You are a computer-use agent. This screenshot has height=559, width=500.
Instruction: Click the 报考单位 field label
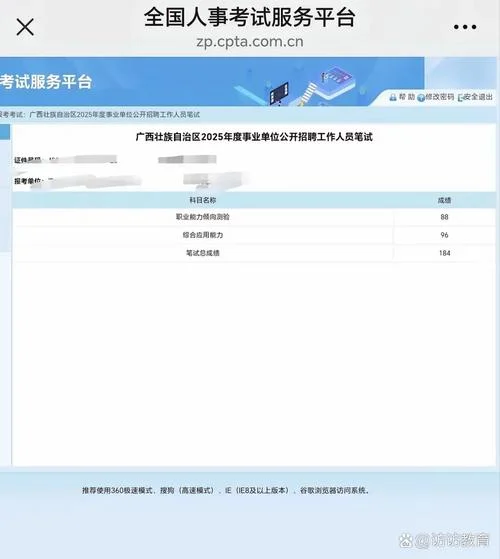coord(28,181)
